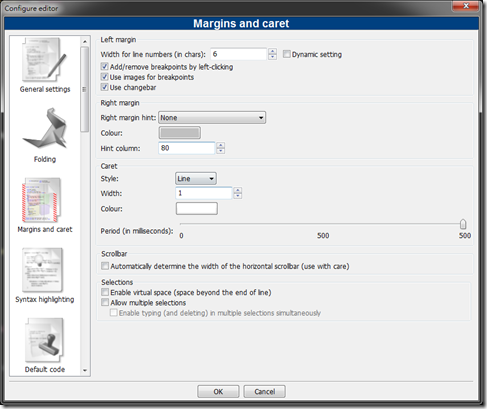Confirm settings with the OK button
Viewport: 487px width, 409px height.
point(218,391)
